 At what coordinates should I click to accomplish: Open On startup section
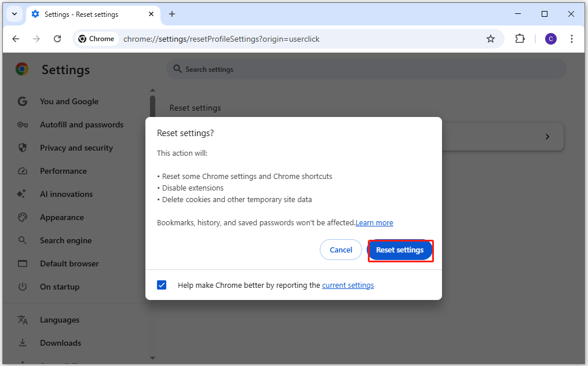(60, 287)
